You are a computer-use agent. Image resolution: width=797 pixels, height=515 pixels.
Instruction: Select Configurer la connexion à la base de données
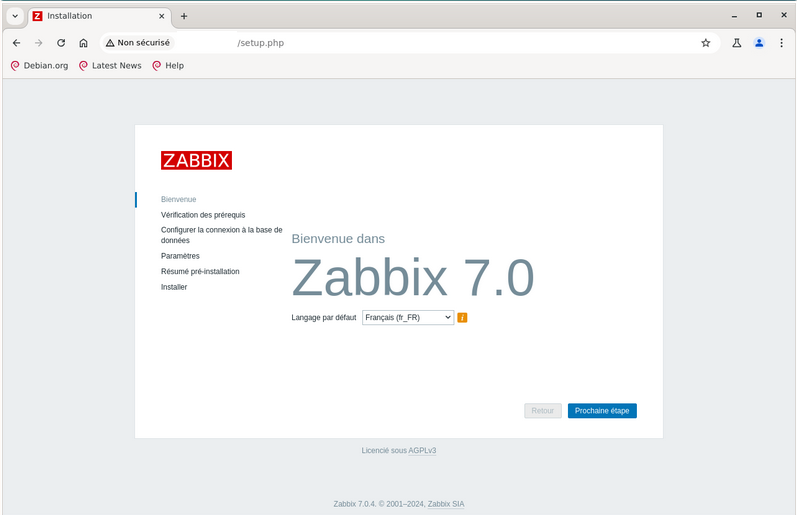tap(222, 235)
